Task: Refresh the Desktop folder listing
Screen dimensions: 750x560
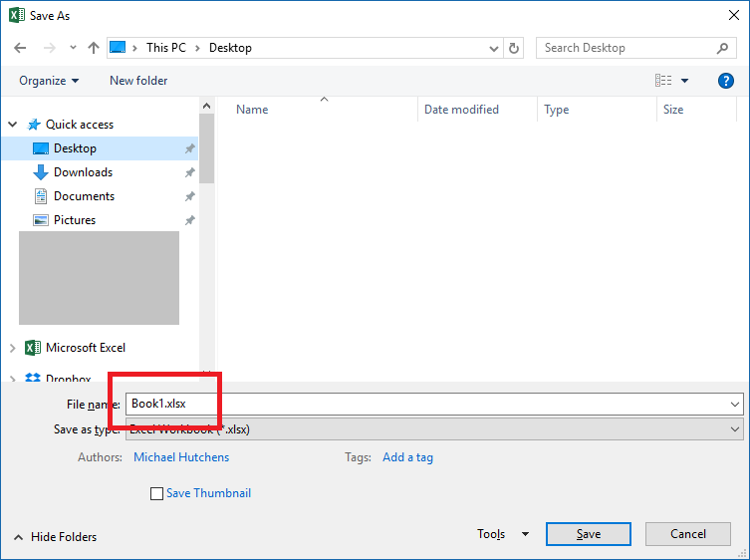Action: (514, 48)
